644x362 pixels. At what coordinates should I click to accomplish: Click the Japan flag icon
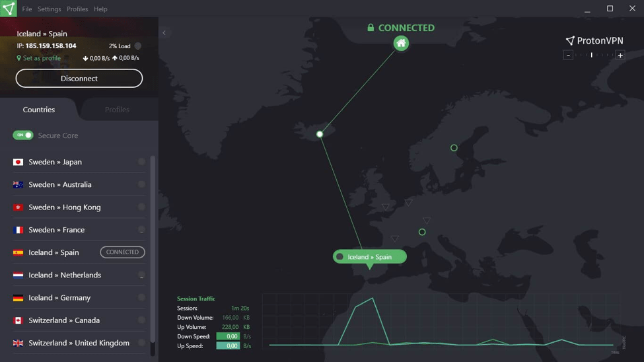point(18,162)
